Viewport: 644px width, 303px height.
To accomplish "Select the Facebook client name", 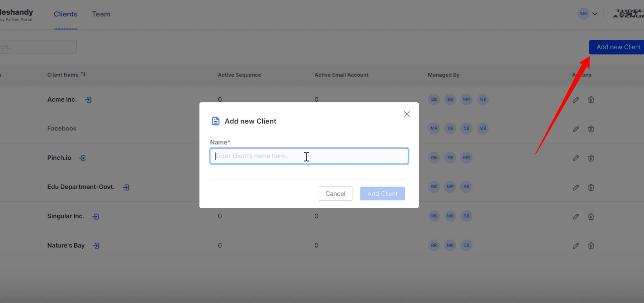I will tap(62, 129).
